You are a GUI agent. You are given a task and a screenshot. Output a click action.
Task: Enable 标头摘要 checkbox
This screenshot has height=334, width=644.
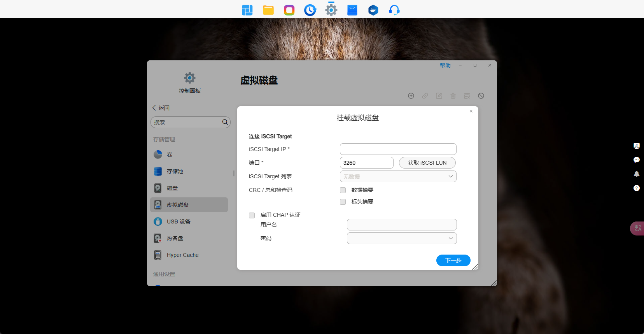click(343, 202)
